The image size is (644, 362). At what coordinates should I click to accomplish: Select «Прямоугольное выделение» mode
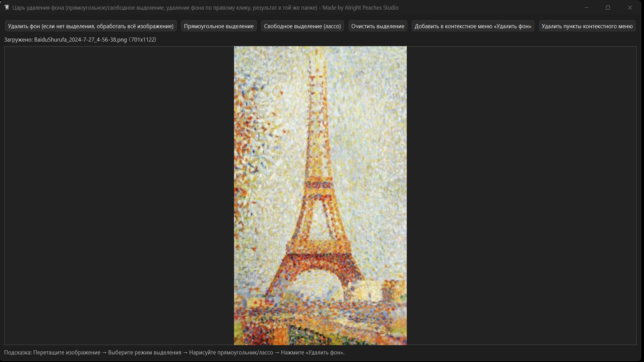pos(219,26)
